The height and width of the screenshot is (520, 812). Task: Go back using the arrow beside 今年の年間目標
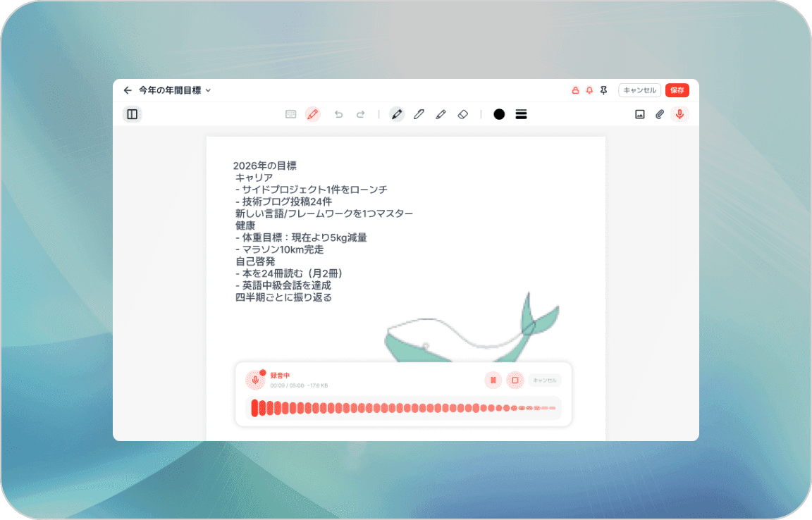(x=128, y=90)
